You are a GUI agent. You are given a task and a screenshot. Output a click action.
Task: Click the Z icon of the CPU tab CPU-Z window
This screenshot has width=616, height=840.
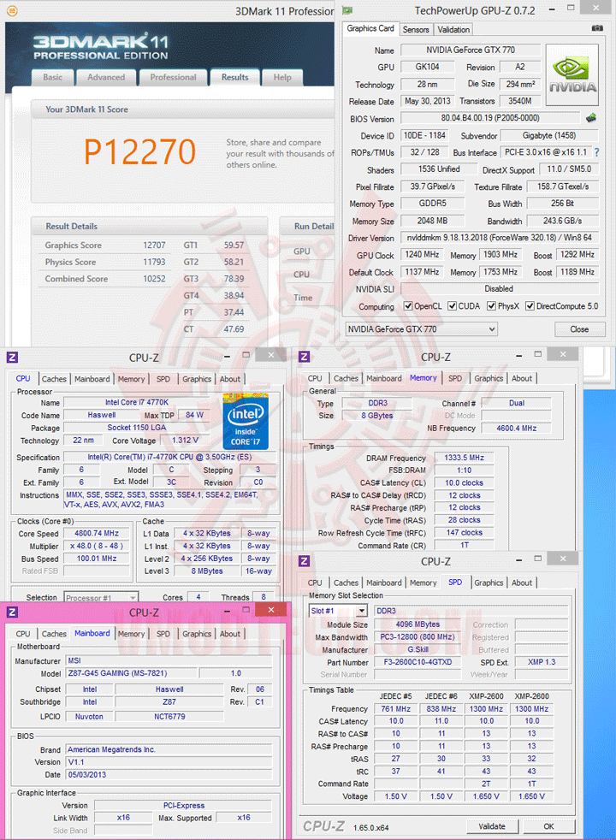coord(12,358)
